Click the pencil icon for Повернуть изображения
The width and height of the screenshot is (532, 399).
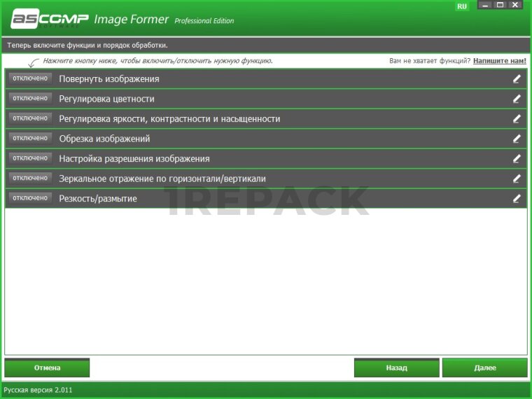517,79
